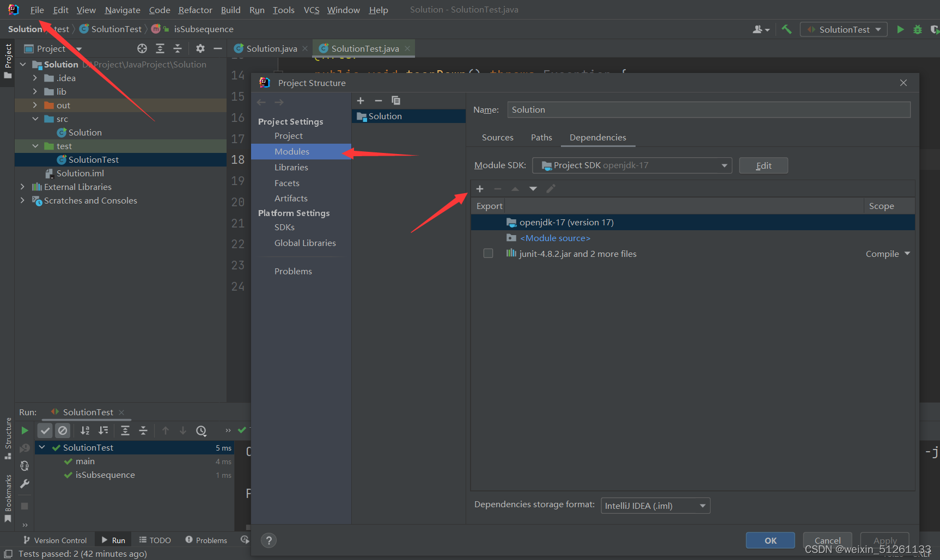Switch to Sources tab

[x=497, y=137]
